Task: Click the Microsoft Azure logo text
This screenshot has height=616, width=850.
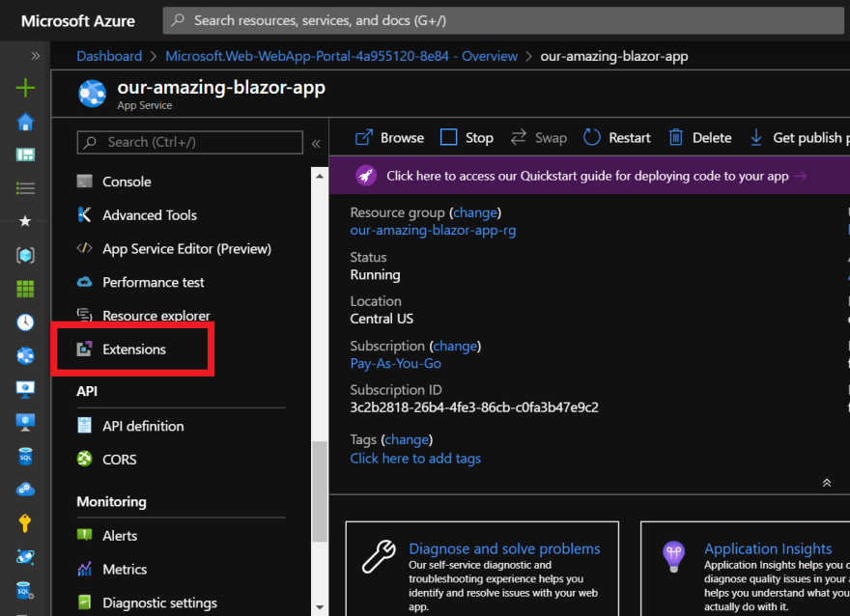Action: click(x=78, y=21)
